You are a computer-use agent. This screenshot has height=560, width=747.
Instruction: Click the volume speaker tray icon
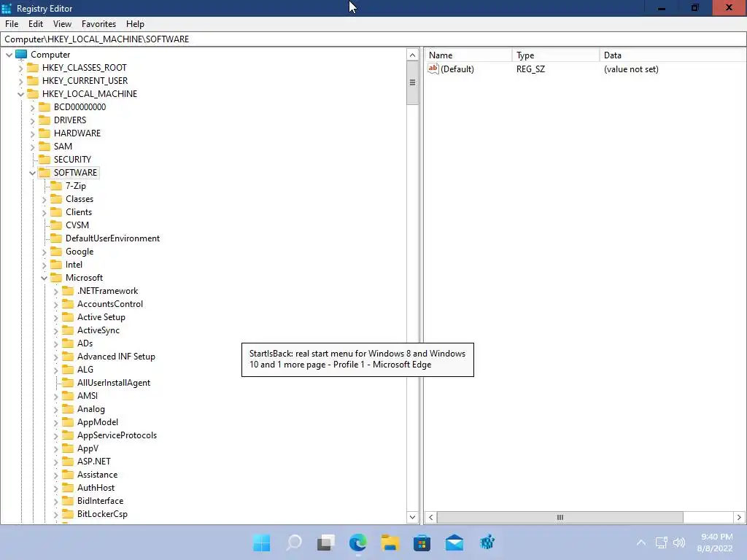tap(679, 542)
